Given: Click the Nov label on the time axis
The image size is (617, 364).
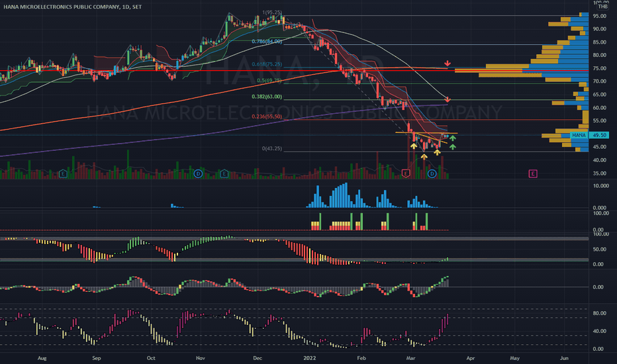Looking at the screenshot, I should pos(201,358).
